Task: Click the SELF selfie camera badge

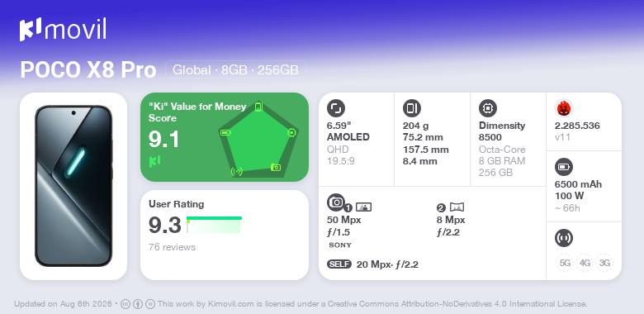Action: (339, 264)
